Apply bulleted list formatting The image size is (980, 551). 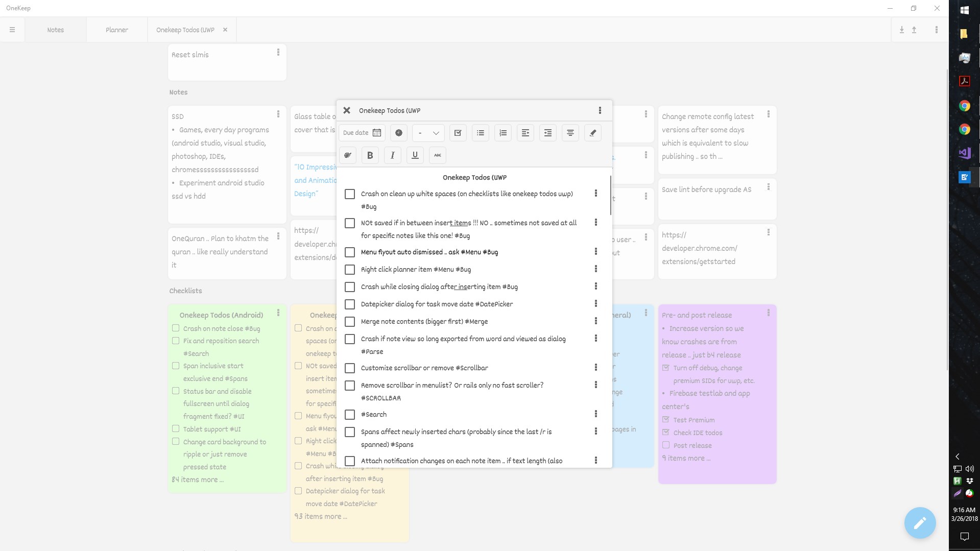pyautogui.click(x=481, y=133)
